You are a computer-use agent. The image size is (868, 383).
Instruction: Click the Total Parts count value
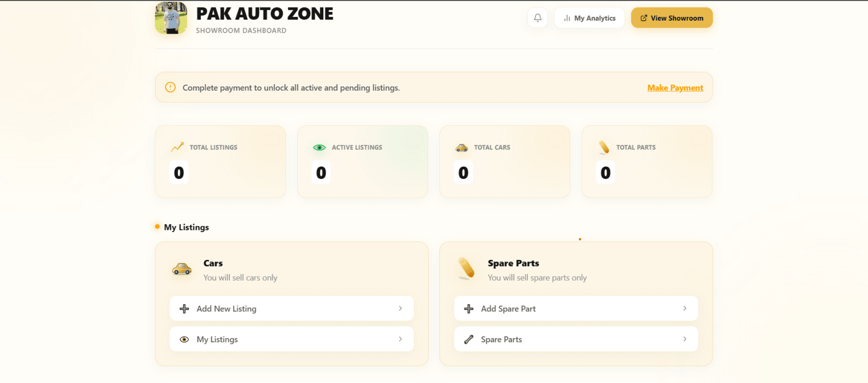click(x=605, y=173)
